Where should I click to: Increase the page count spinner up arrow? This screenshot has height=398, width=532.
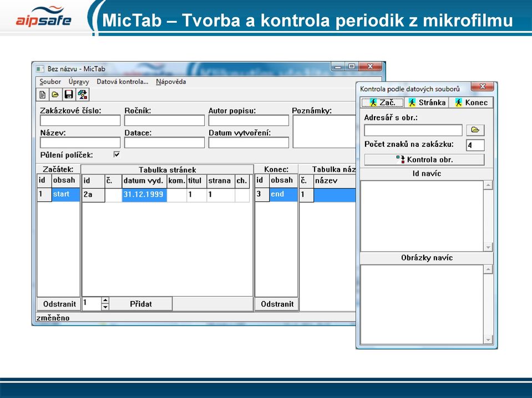click(x=105, y=300)
